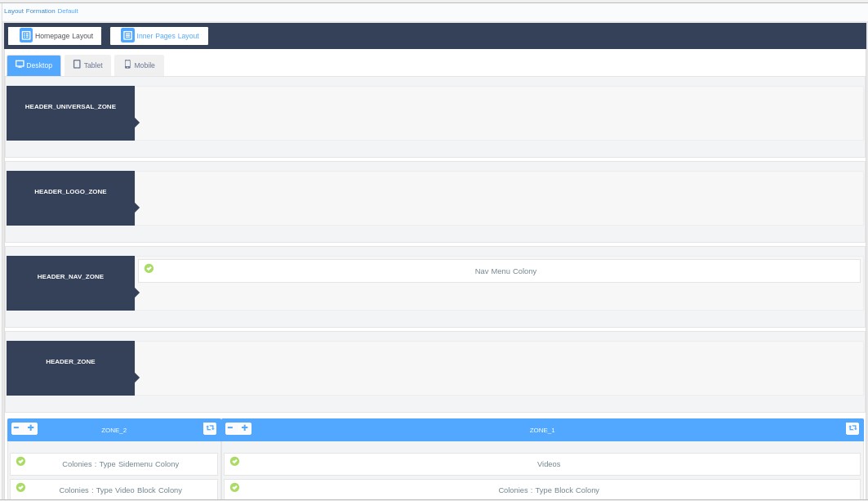Select the HEADER_LOGO_ZONE block
Screen dimensions: 868x501
click(x=70, y=198)
